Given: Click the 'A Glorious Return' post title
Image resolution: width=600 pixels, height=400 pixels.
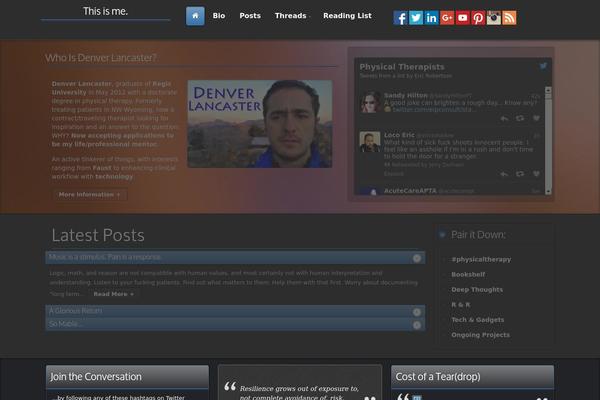Looking at the screenshot, I should [75, 311].
